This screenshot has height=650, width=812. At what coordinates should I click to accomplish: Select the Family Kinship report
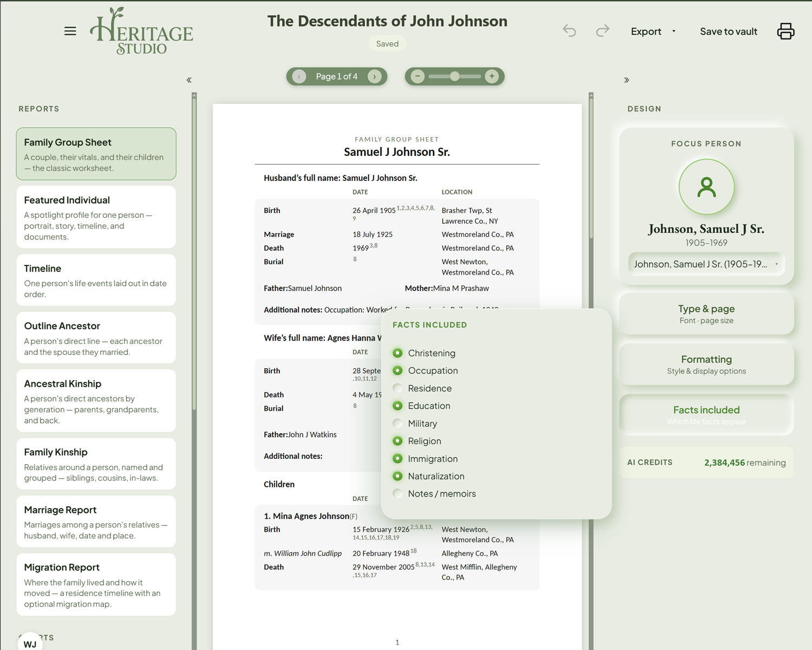[x=96, y=464]
